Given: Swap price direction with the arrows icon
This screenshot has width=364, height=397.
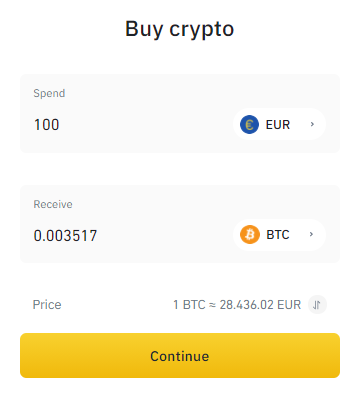Looking at the screenshot, I should point(317,304).
